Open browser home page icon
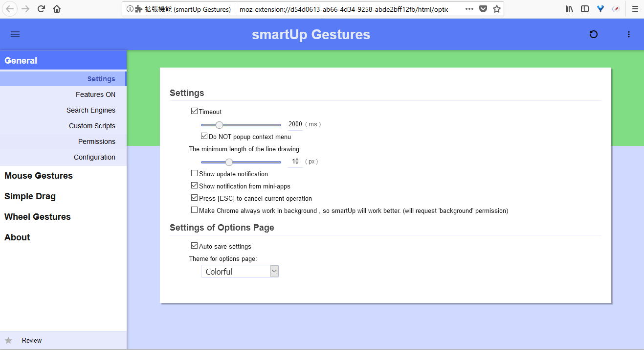The width and height of the screenshot is (644, 350). (x=57, y=9)
